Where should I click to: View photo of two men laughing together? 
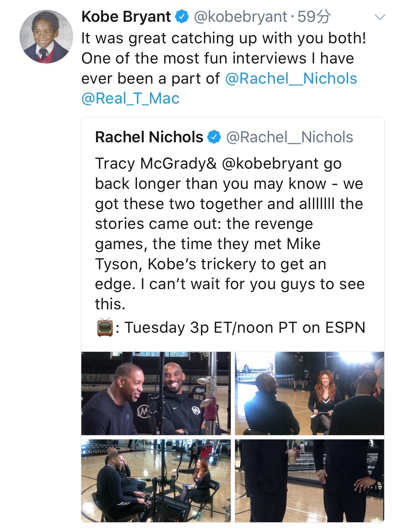click(156, 393)
